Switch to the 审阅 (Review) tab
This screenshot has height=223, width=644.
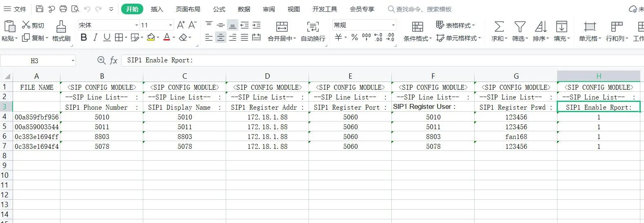(269, 9)
